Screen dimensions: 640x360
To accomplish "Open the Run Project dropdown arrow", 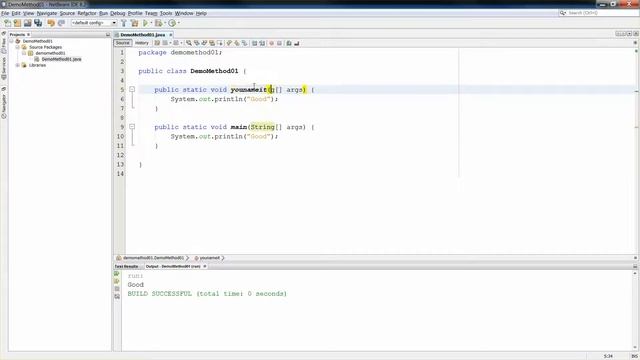I will (x=151, y=23).
